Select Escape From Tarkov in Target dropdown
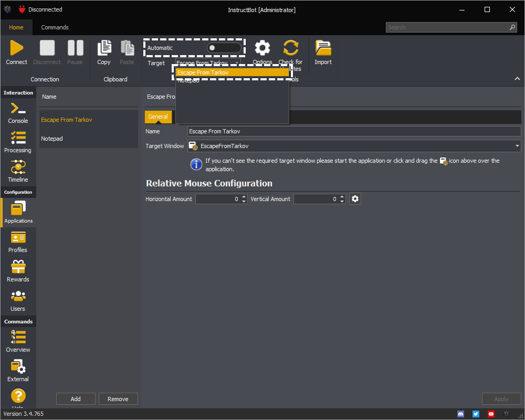The height and width of the screenshot is (420, 525). point(232,72)
